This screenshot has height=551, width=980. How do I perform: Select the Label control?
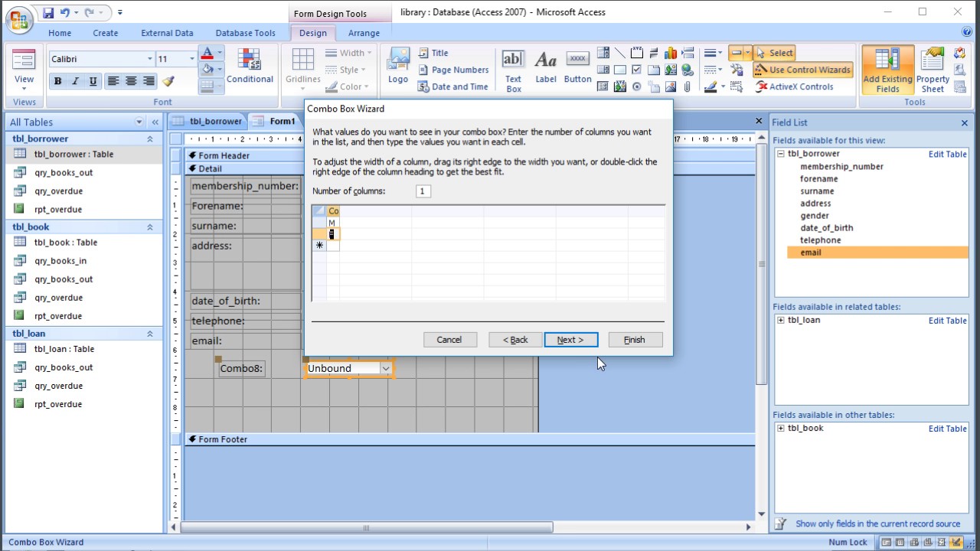(546, 66)
